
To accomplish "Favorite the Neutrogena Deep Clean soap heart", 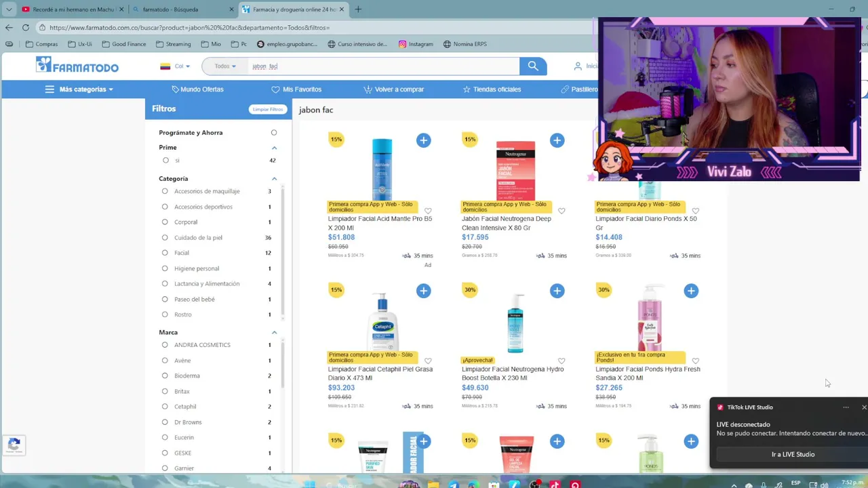I will (561, 211).
